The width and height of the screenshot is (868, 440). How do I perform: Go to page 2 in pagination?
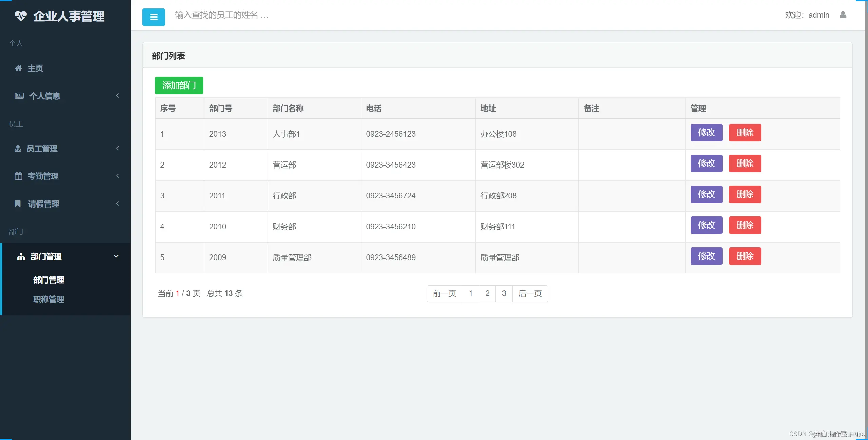(487, 293)
